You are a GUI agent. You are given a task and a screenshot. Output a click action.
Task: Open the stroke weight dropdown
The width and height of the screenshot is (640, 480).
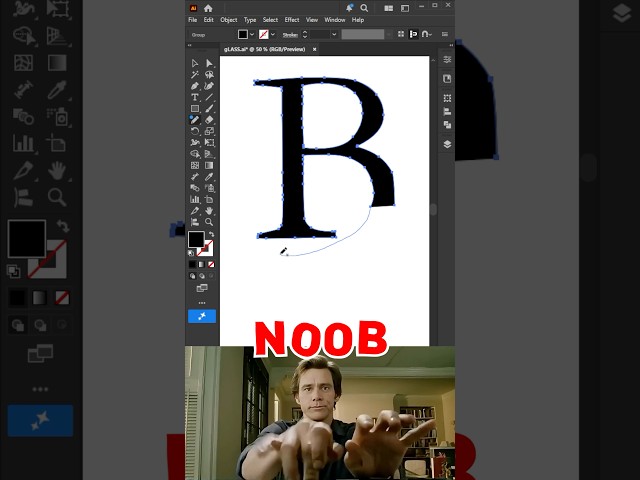[x=334, y=35]
